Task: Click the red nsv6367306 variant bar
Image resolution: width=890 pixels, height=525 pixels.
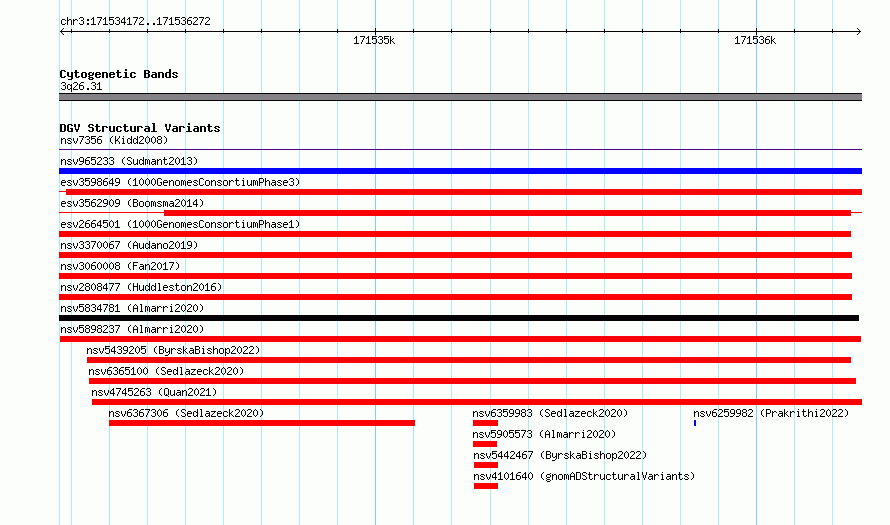Action: 262,423
